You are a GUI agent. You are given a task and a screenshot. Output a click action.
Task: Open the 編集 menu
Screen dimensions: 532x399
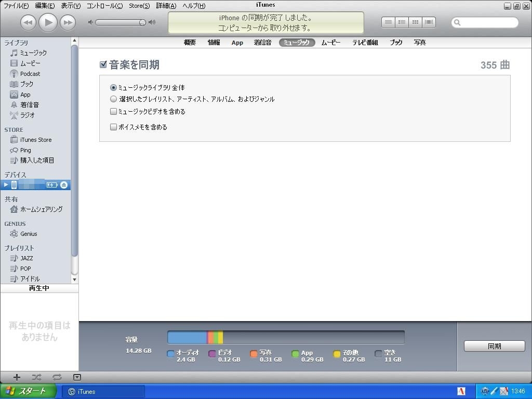point(45,6)
